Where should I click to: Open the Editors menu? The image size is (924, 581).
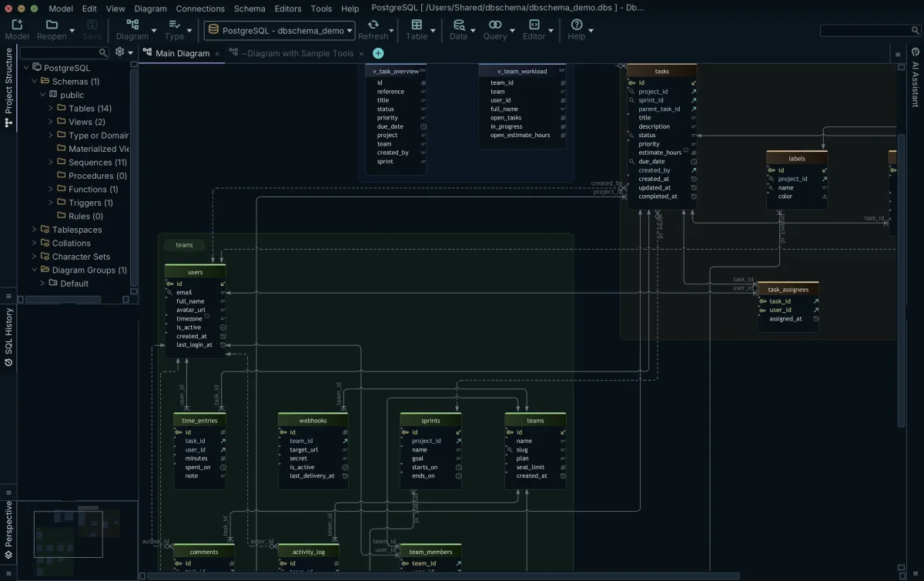click(288, 8)
